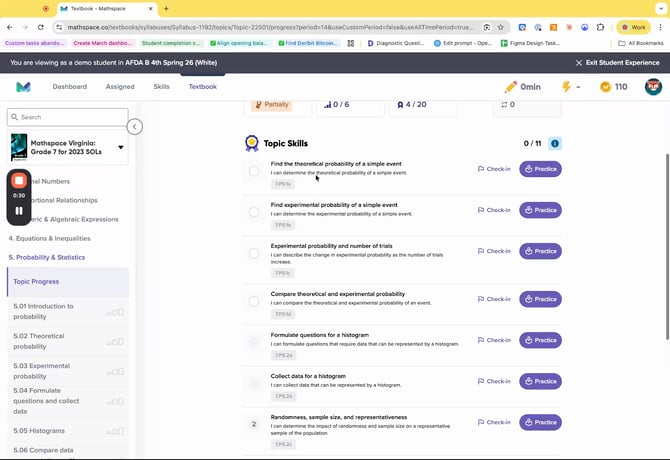Open the user avatar menu

tap(653, 87)
